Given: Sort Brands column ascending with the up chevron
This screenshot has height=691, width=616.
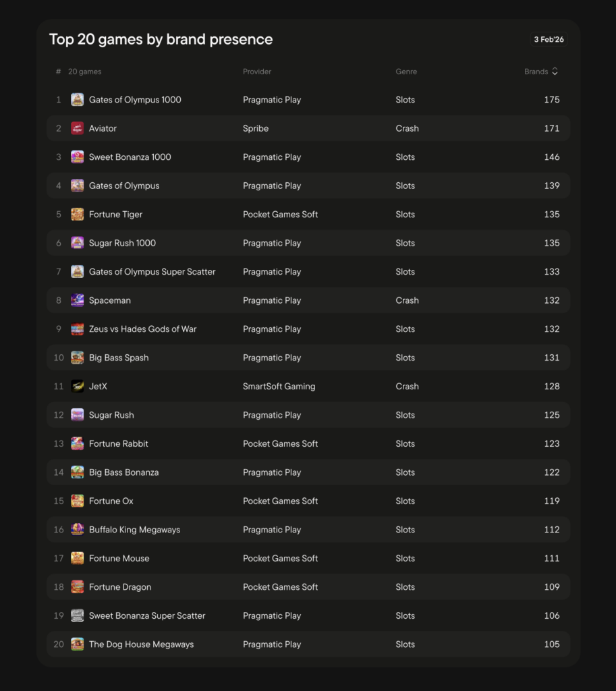Looking at the screenshot, I should coord(555,68).
